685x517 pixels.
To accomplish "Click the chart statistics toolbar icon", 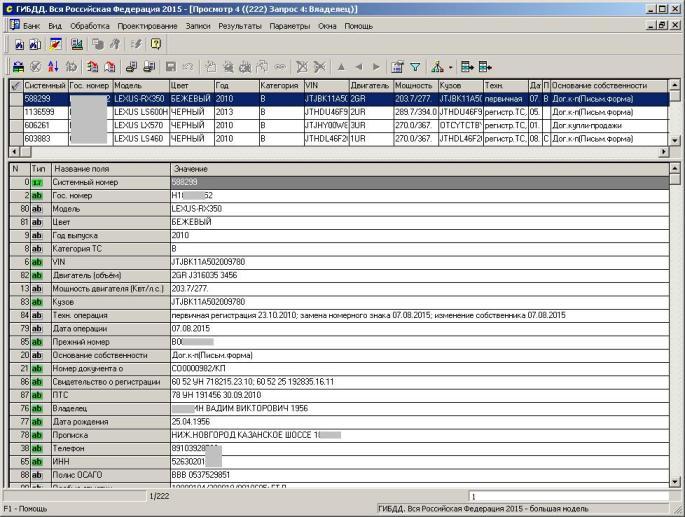I will pyautogui.click(x=77, y=44).
